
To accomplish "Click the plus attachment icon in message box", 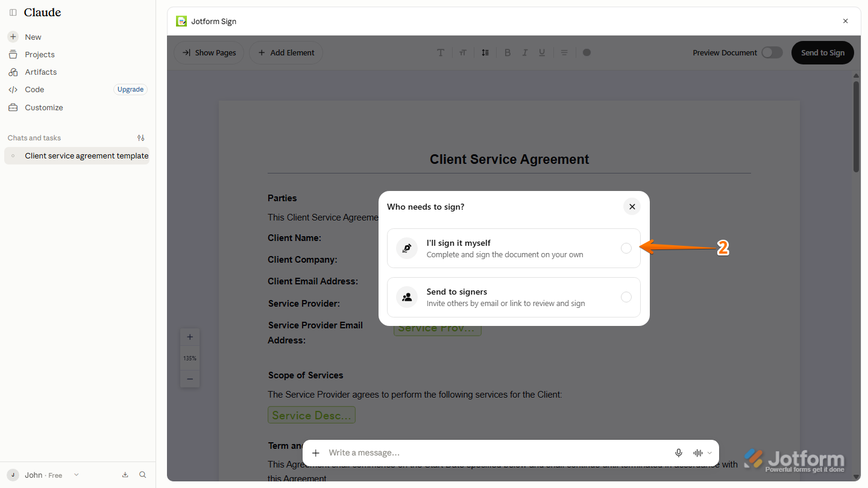I will (316, 453).
